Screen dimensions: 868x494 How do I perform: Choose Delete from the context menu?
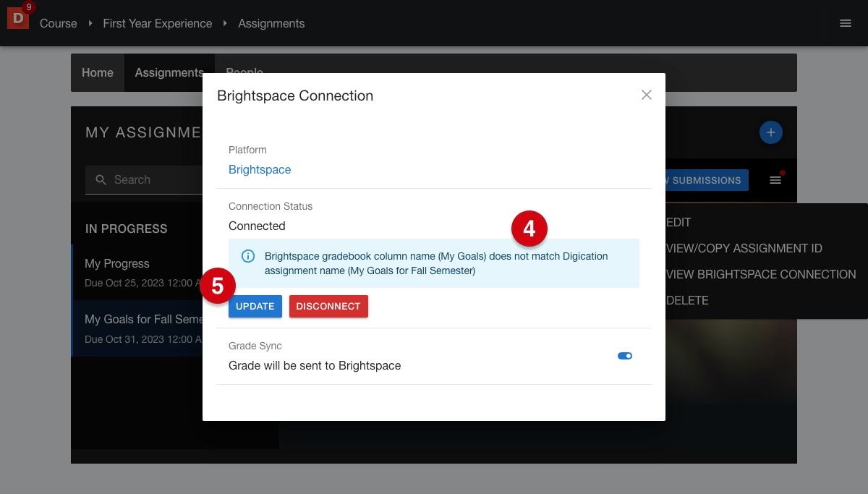click(x=687, y=300)
